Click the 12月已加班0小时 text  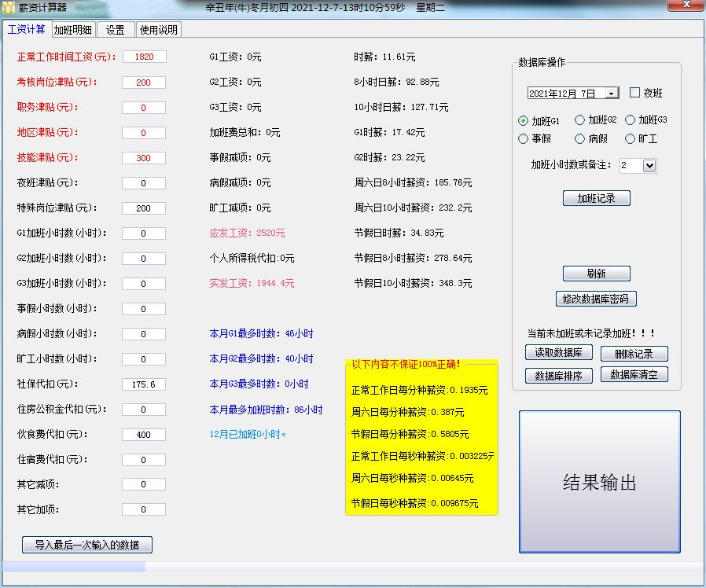[x=248, y=435]
